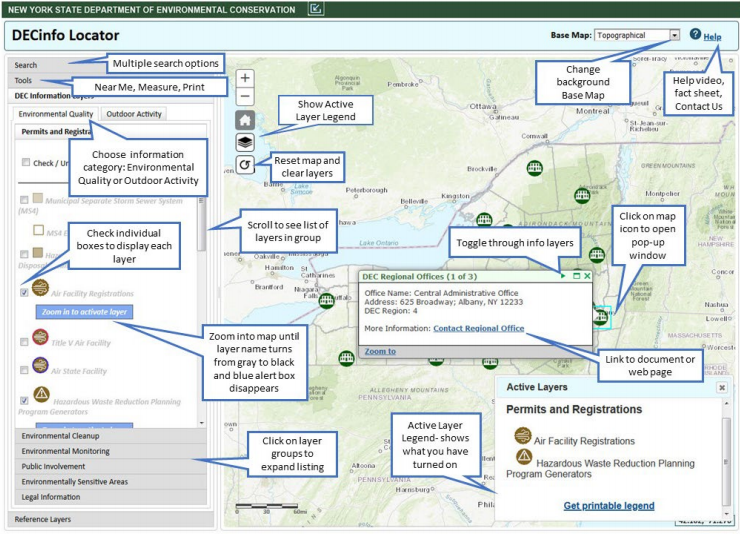The image size is (740, 534).
Task: Return map to home extent via house icon
Action: [245, 120]
